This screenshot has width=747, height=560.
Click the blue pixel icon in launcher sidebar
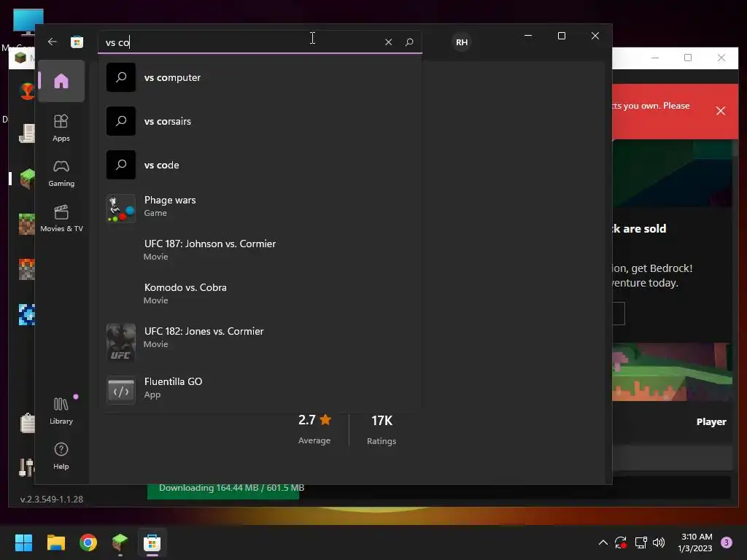pos(27,314)
